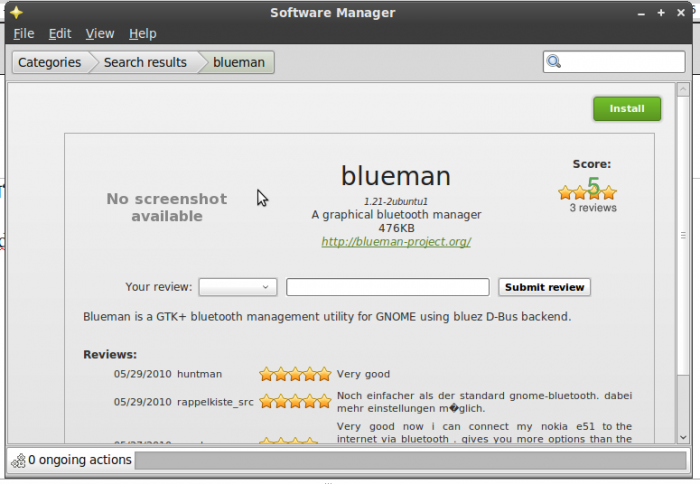Click the 'No screenshot available' placeholder
This screenshot has width=700, height=484.
click(x=167, y=207)
